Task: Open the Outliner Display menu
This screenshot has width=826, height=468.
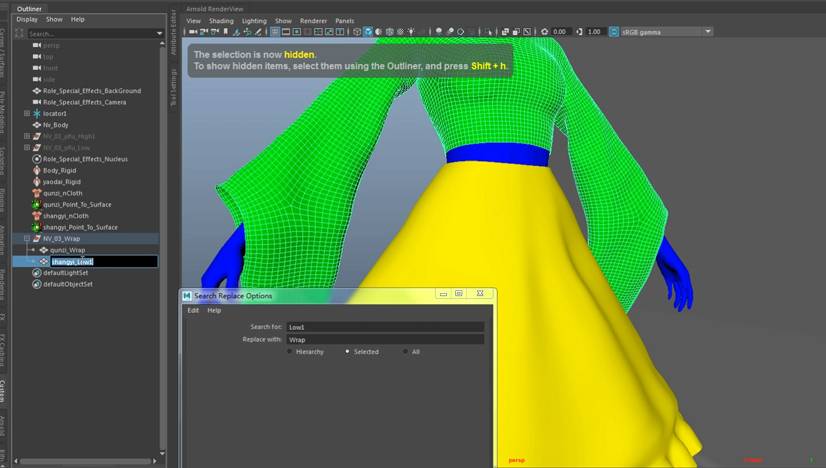Action: [x=27, y=20]
